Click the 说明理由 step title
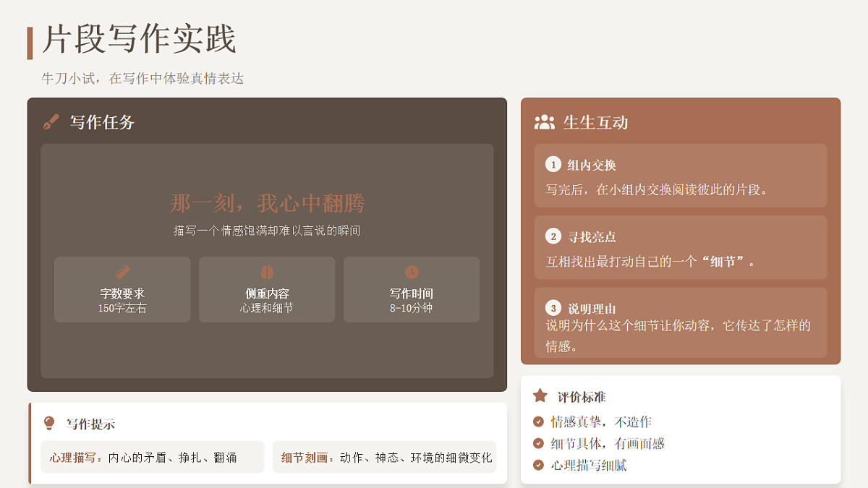This screenshot has height=488, width=868. (x=592, y=308)
